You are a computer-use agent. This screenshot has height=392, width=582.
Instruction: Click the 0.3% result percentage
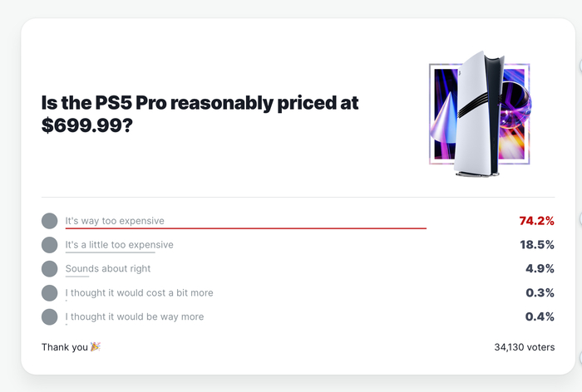(540, 293)
